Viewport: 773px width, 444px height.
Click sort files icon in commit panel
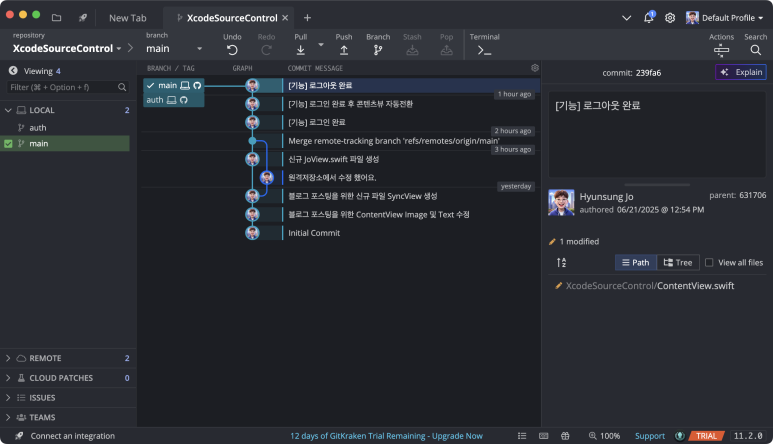[x=562, y=263]
